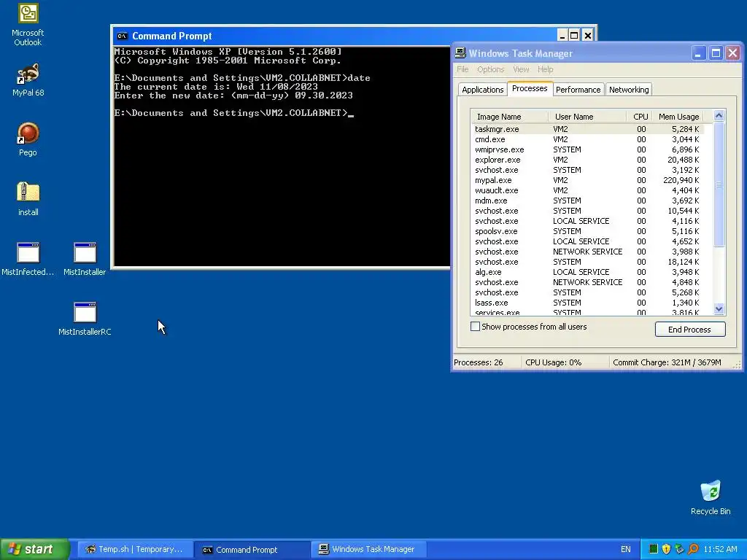Click the yellow security shield tray icon
Image resolution: width=747 pixels, height=560 pixels.
point(666,549)
